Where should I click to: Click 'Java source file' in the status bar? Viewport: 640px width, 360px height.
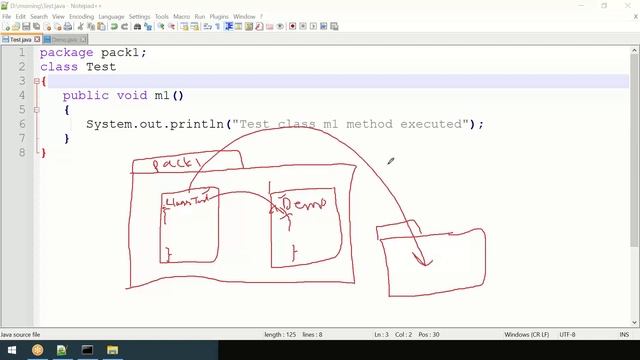click(x=20, y=335)
